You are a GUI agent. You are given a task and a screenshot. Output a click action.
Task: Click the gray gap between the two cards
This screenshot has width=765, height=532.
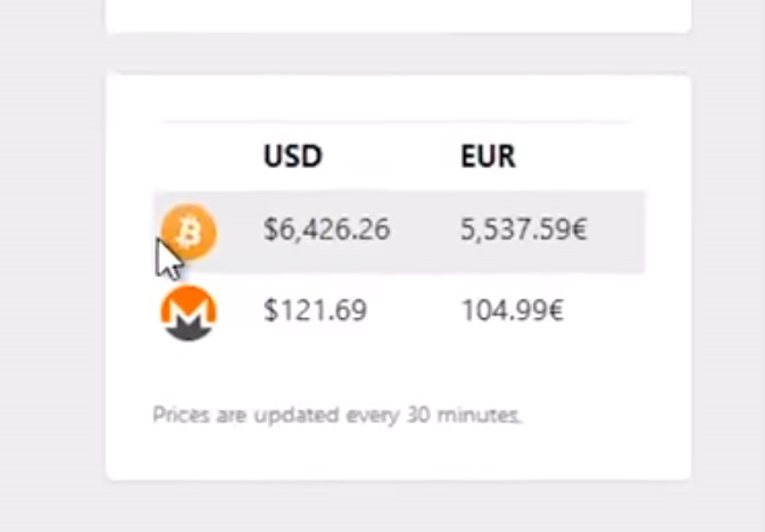pyautogui.click(x=398, y=54)
